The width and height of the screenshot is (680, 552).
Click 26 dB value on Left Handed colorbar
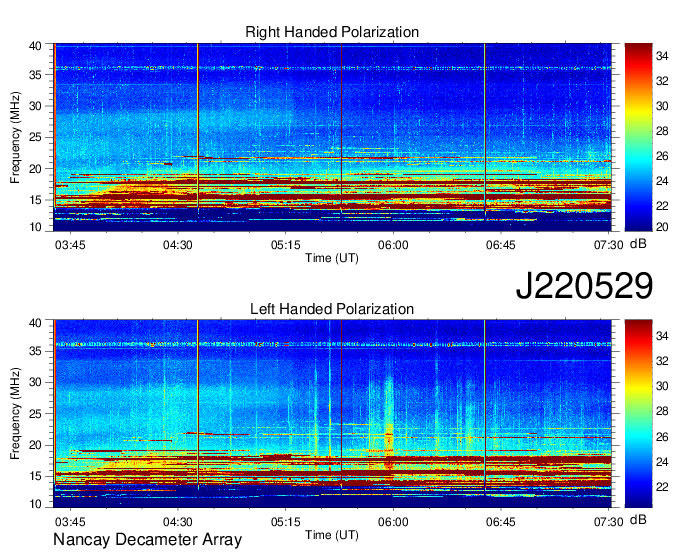[x=662, y=437]
